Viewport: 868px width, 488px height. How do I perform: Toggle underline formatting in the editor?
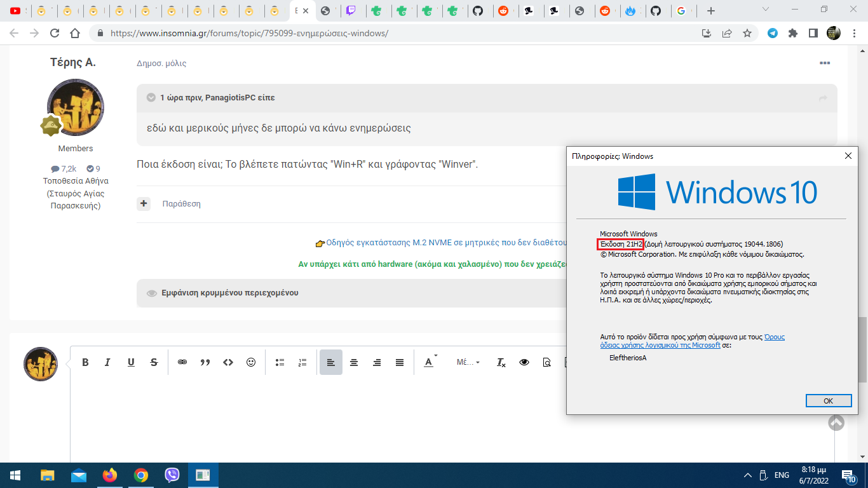pyautogui.click(x=131, y=362)
